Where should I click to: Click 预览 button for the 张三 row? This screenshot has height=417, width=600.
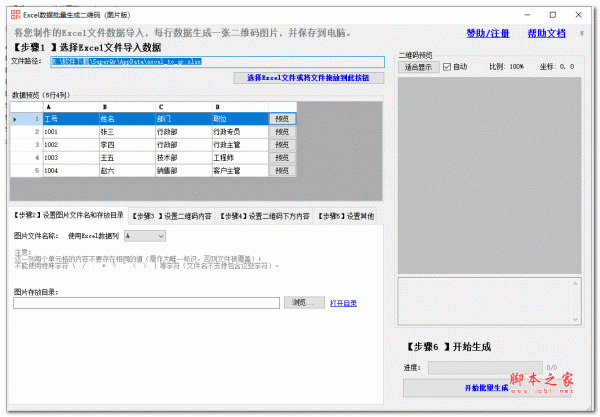coord(282,131)
